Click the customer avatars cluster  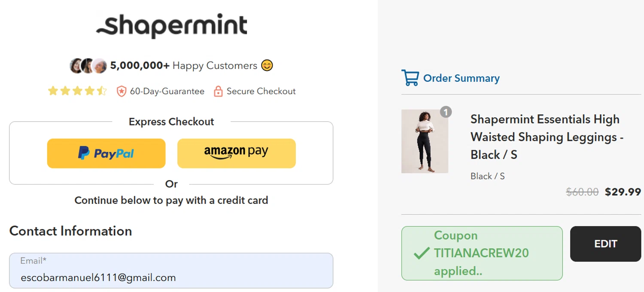88,66
